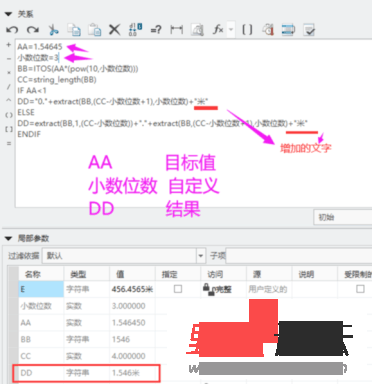Select value cell 1546
The height and width of the screenshot is (384, 372).
(132, 339)
